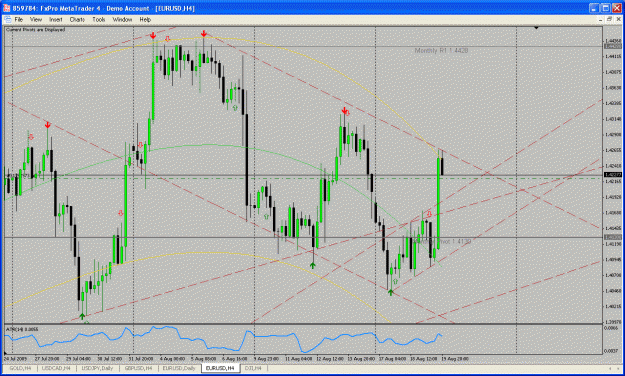Switch to the USDCAD,H4 chart tab
This screenshot has height=376, width=625.
pyautogui.click(x=56, y=368)
